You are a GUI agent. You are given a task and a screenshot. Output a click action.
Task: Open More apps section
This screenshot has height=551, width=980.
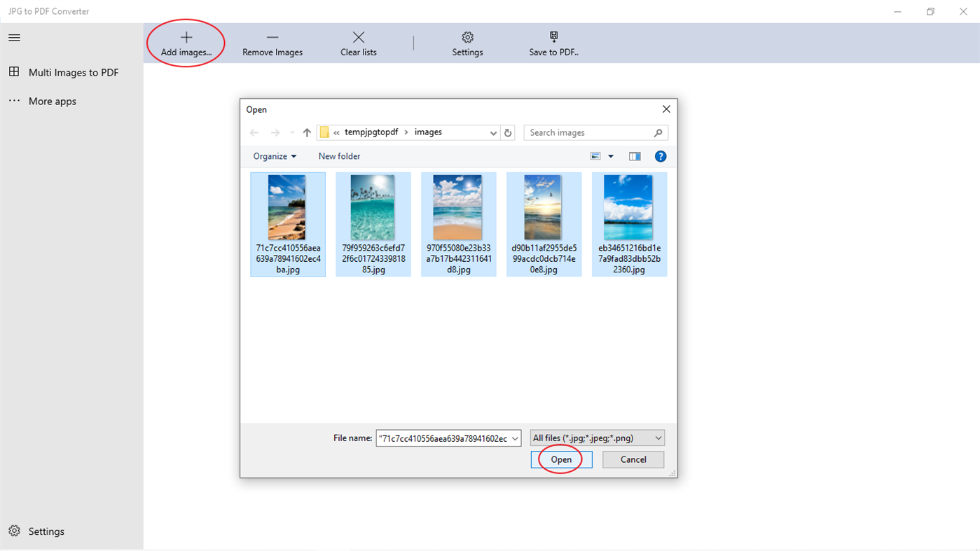[53, 101]
